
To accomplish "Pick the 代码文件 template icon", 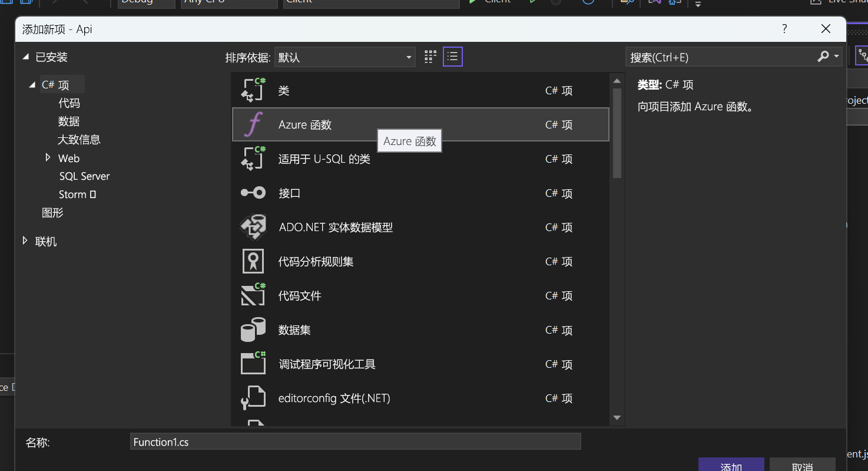I will [254, 295].
